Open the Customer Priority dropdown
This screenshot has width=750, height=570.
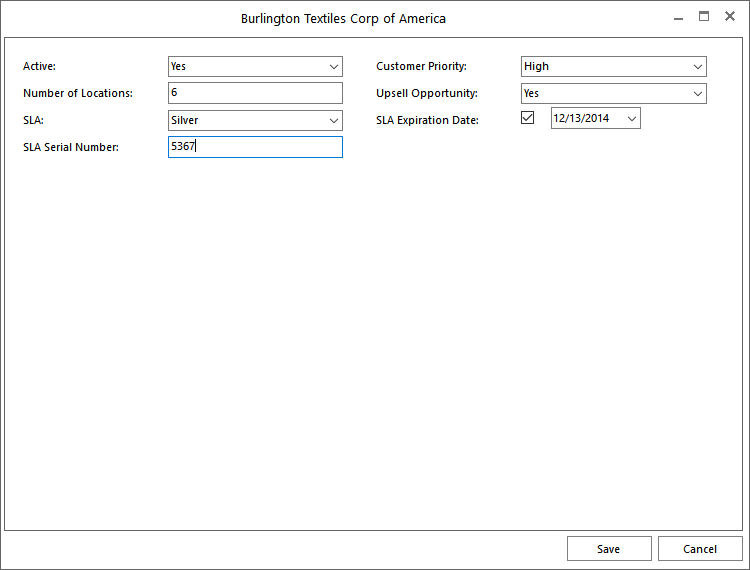613,67
